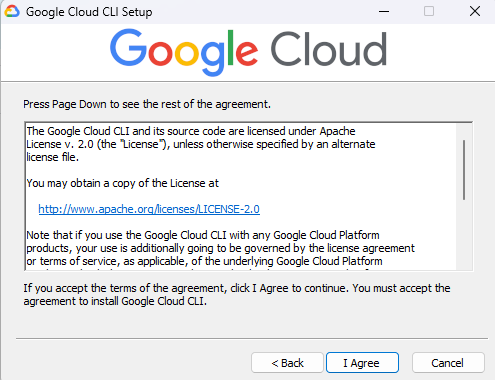Cancel the Google Cloud CLI installation
The height and width of the screenshot is (380, 495).
click(448, 363)
